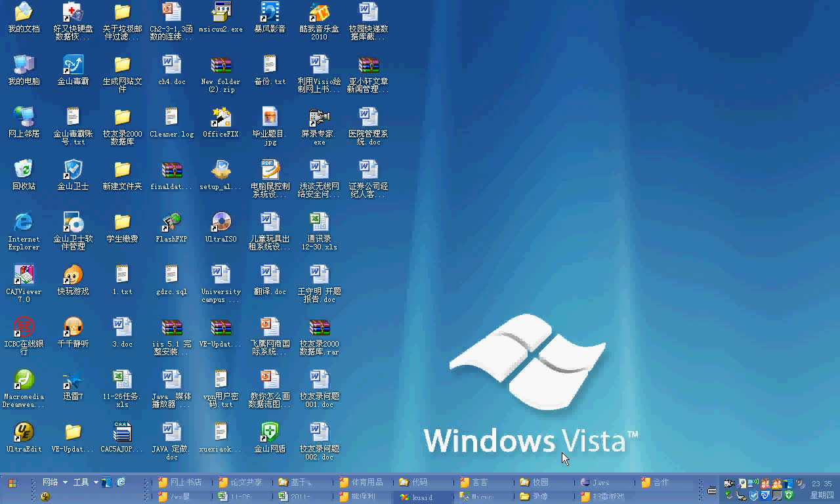
Task: Open 学生缴费 folder
Action: [x=122, y=228]
